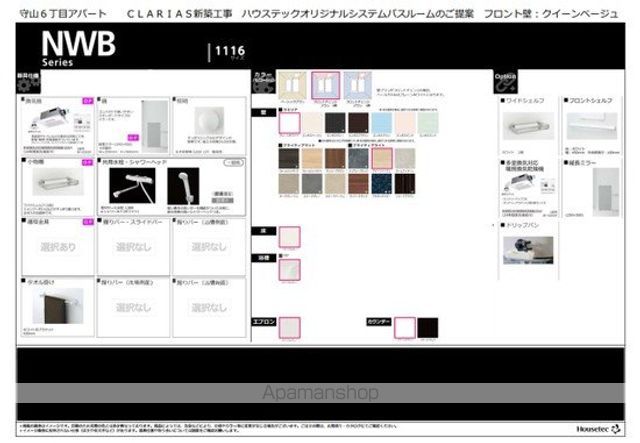The width and height of the screenshot is (640, 443).
Task: Click the rounded tag in the faucet card header
Action: click(x=234, y=163)
